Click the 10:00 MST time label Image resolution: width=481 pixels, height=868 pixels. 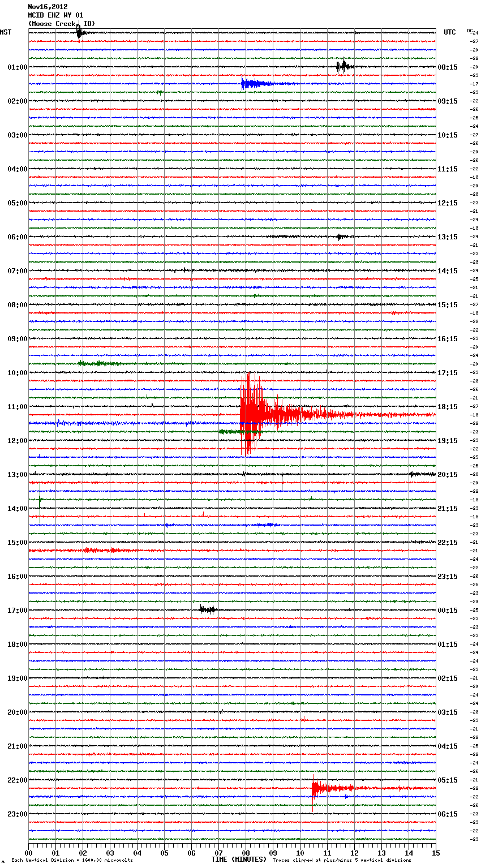17,373
